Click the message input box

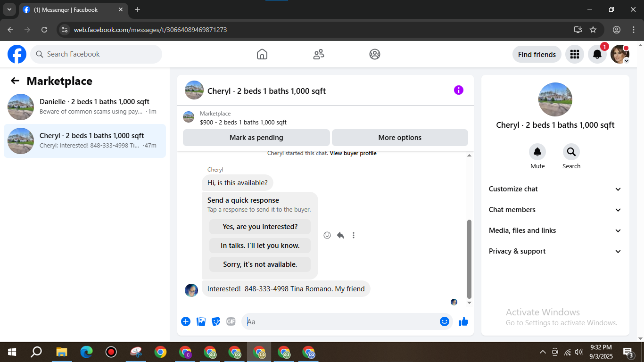pos(340,321)
